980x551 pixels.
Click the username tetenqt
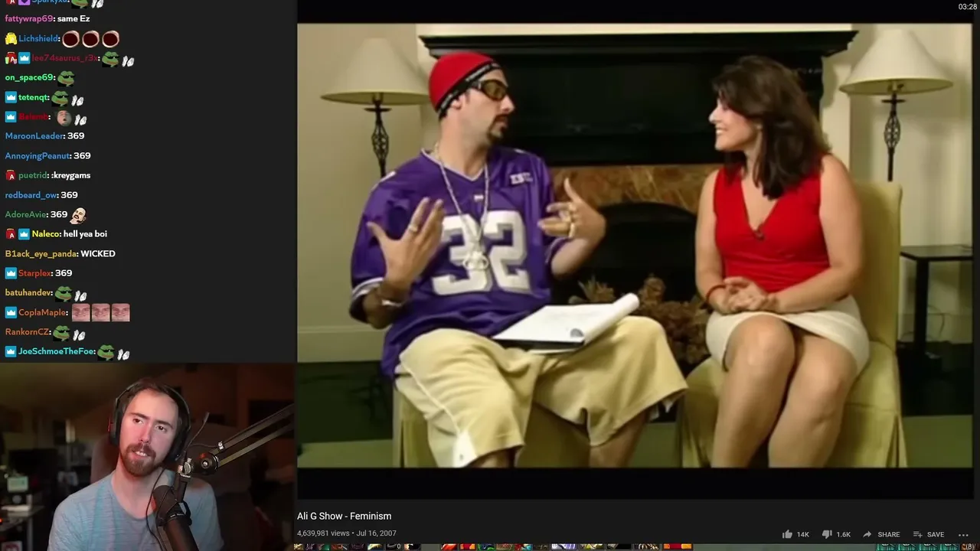click(x=33, y=97)
